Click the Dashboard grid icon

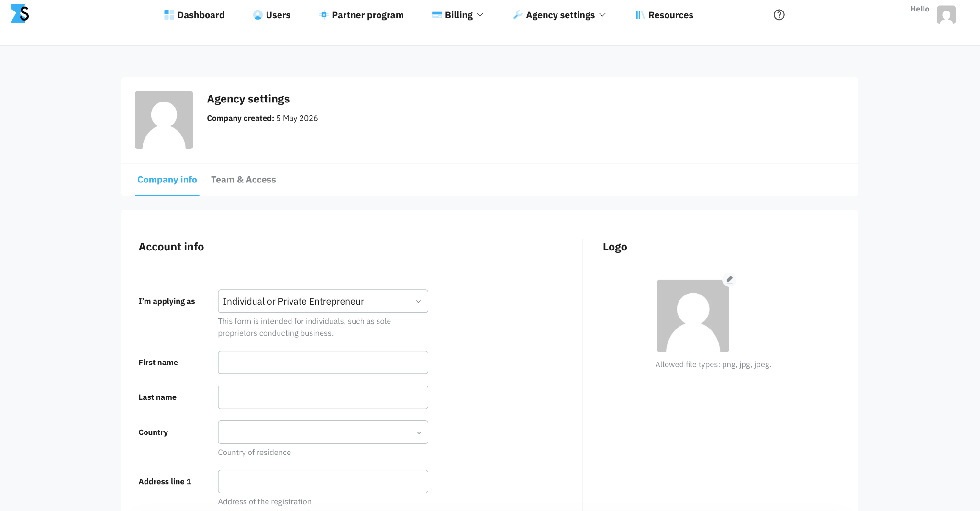pos(169,15)
